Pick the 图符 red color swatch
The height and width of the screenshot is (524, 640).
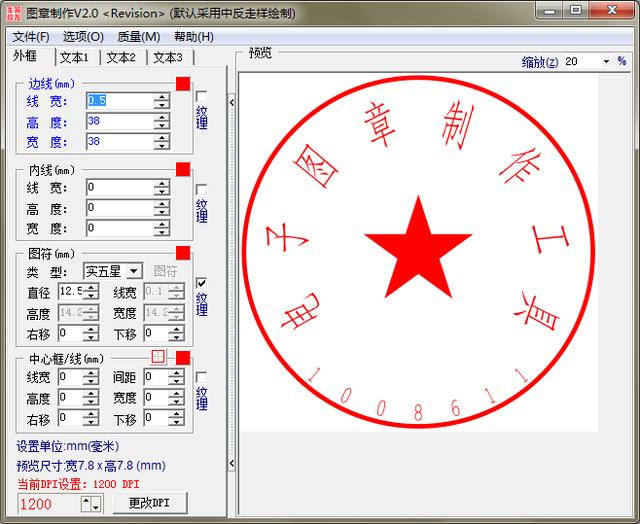click(183, 253)
